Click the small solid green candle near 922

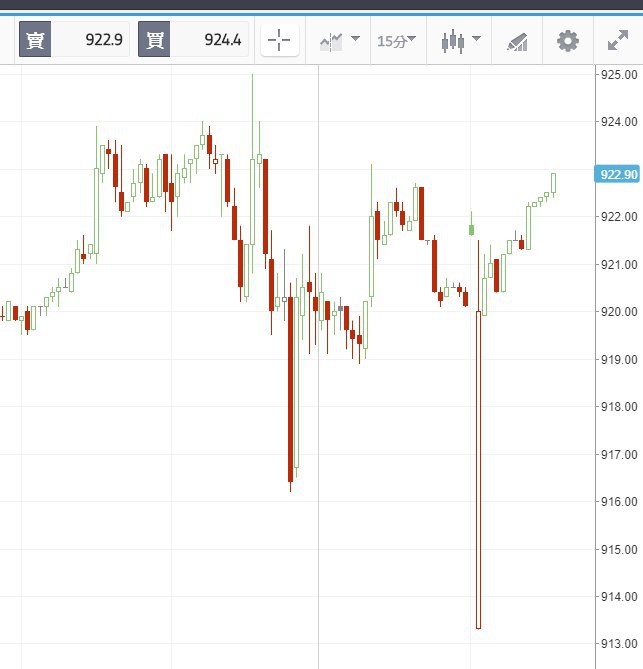coord(471,230)
